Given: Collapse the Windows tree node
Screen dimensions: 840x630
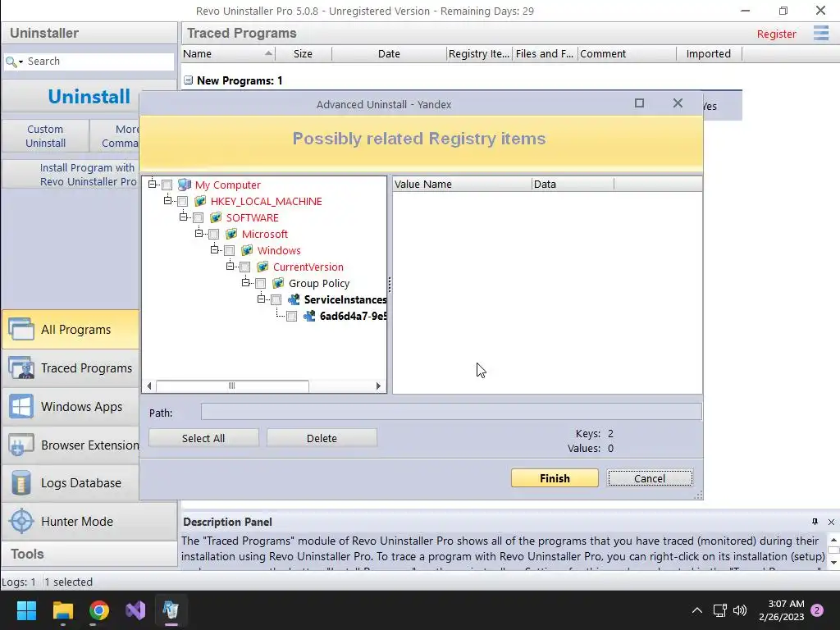Looking at the screenshot, I should 214,249.
